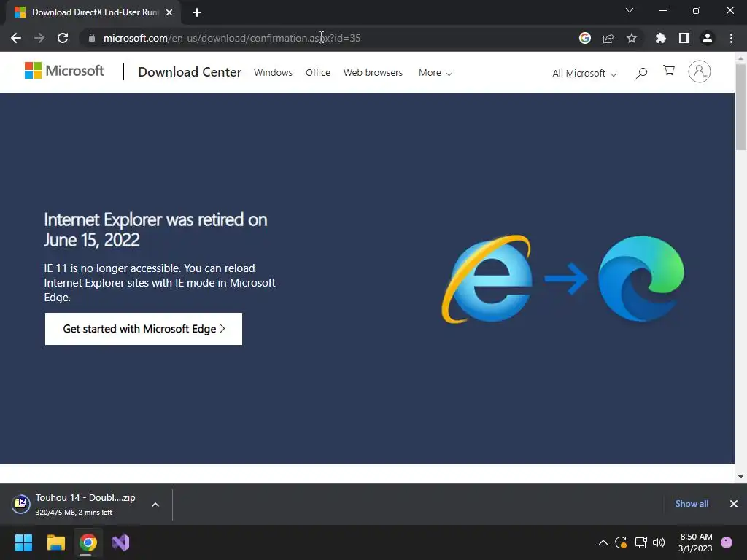Click Show all downloads

[x=692, y=504]
